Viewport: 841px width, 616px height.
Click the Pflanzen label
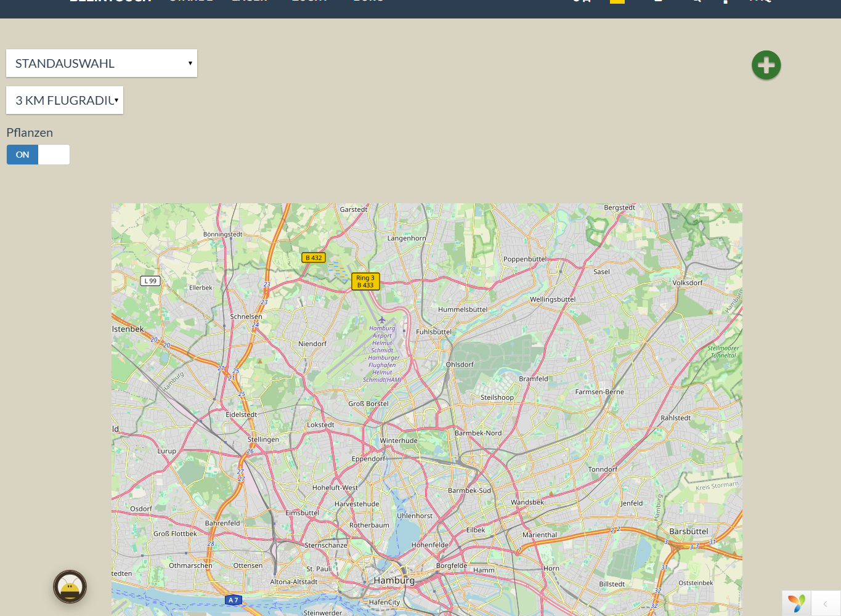(x=30, y=132)
